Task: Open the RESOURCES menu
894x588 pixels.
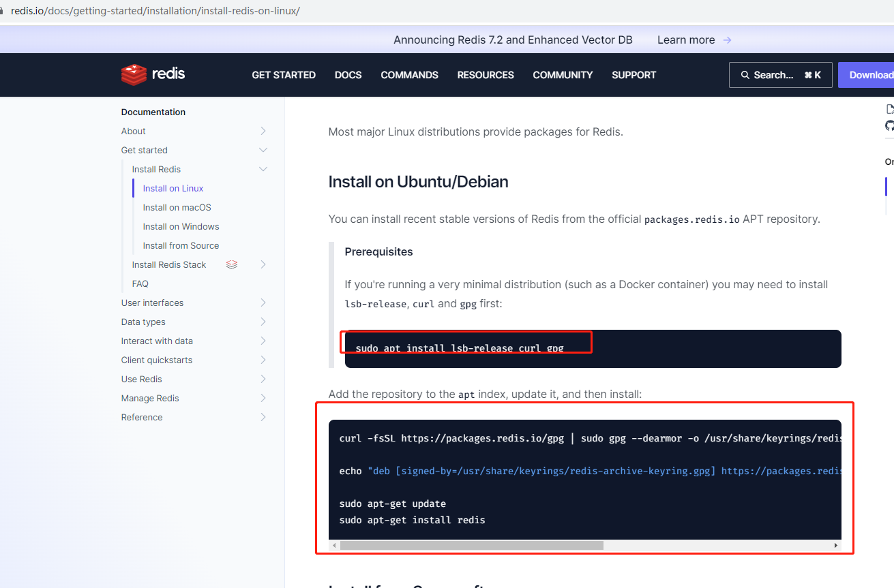Action: point(486,75)
